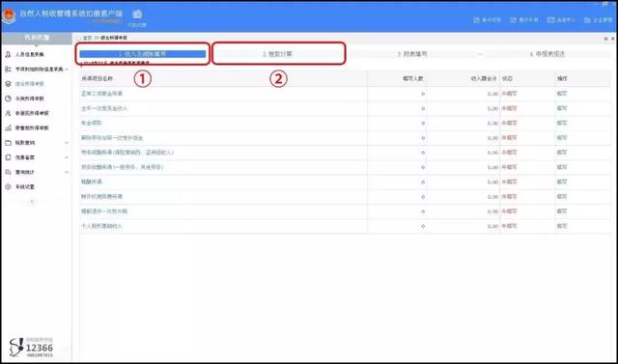The height and width of the screenshot is (364, 618).
Task: Select the 解除劳动合同一次性补偿金 row name
Action: [112, 138]
